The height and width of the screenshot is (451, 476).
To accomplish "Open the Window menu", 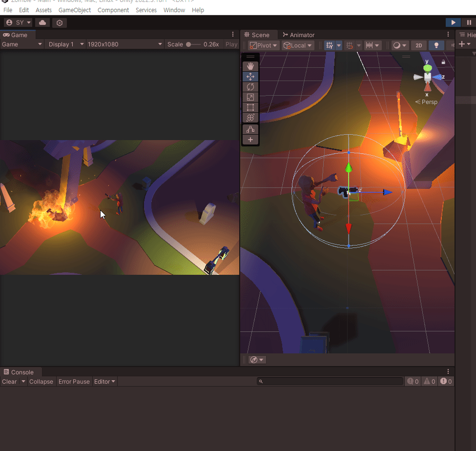I will click(174, 10).
